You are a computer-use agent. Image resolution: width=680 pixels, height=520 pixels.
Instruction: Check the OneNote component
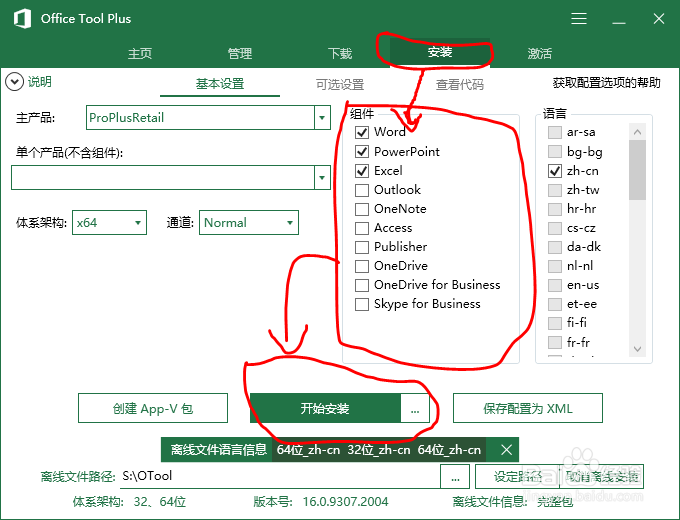click(x=362, y=209)
